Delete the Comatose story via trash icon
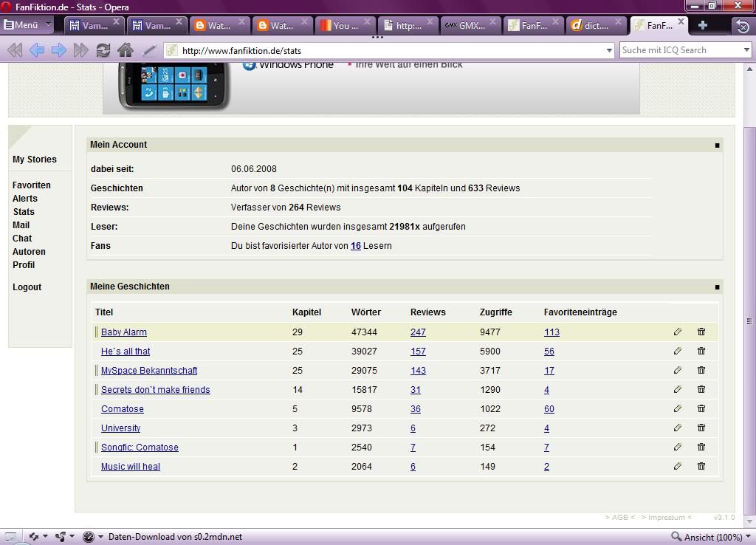 click(701, 409)
